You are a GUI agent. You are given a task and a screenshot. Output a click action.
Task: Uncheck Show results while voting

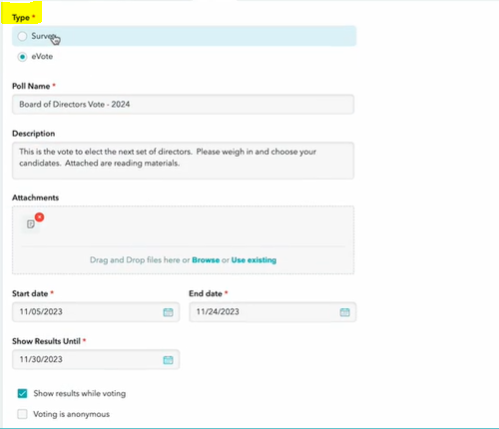coord(22,393)
